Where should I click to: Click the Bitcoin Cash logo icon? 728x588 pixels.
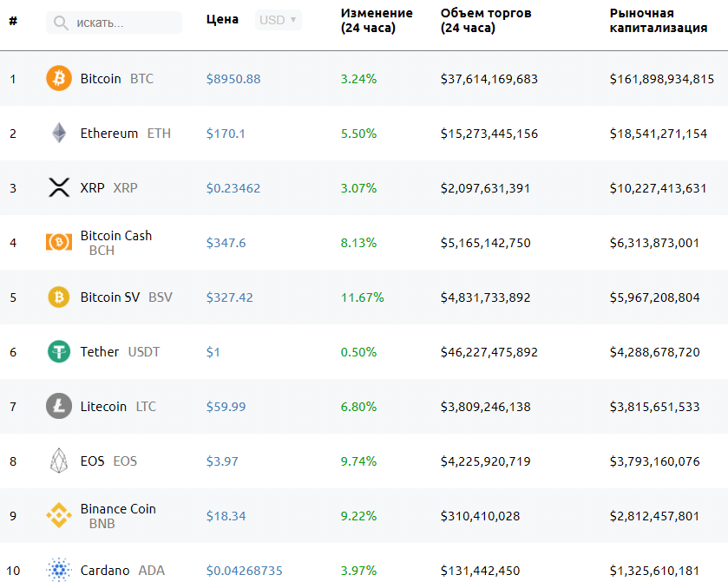[x=59, y=243]
